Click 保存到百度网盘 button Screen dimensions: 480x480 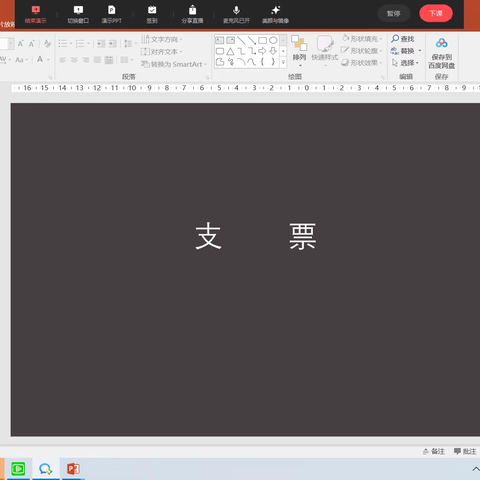click(441, 53)
